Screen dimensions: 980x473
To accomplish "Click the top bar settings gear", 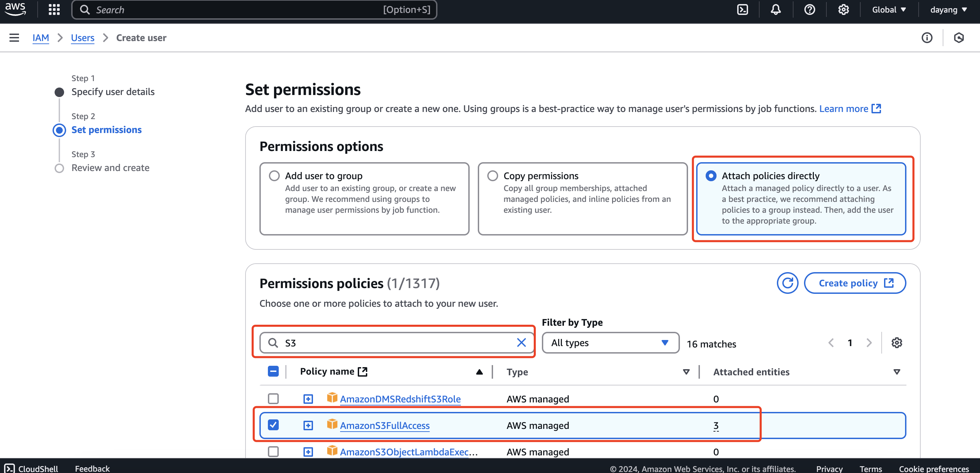I will (843, 10).
